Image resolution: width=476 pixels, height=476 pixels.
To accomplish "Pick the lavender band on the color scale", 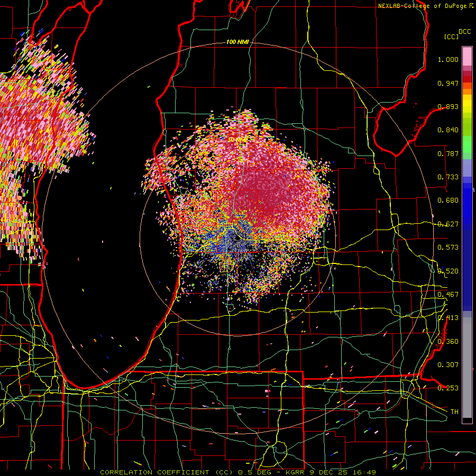I will coord(467,168).
